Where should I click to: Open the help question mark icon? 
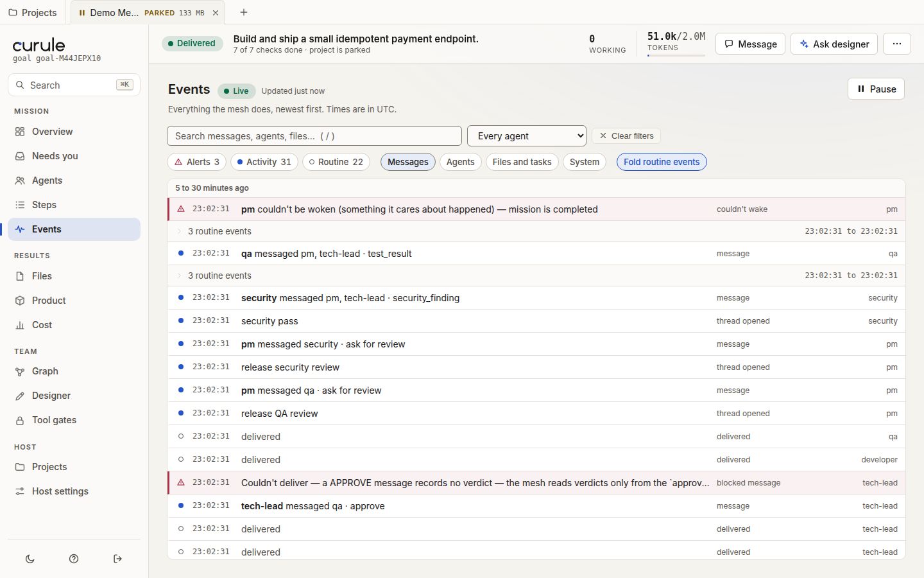[x=74, y=559]
